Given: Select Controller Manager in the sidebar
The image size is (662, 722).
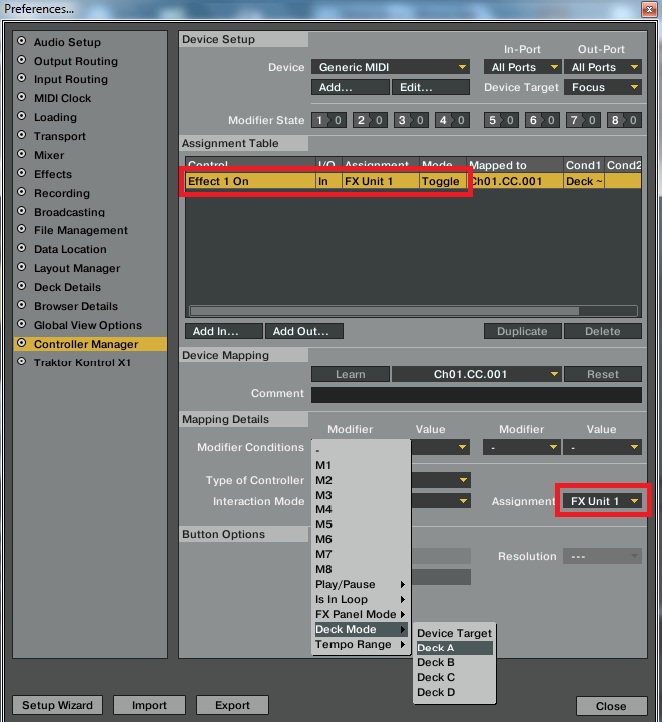Looking at the screenshot, I should tap(90, 344).
